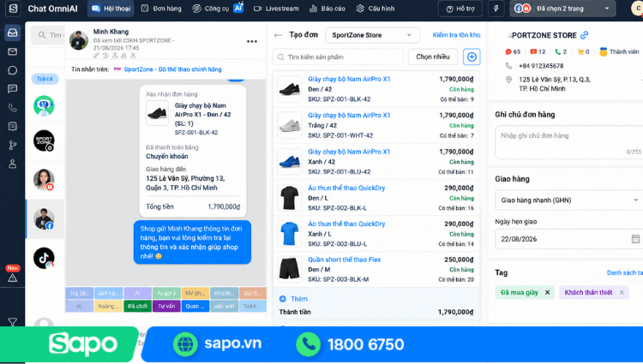
Task: Expand the Giao hàng nhanh (GHN) dropdown
Action: pos(569,200)
